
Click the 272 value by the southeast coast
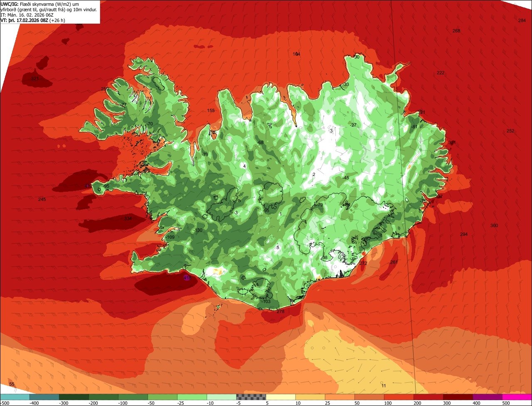click(363, 263)
